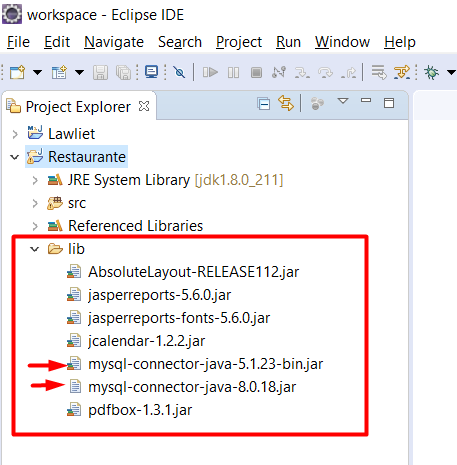The image size is (457, 465).
Task: Open the Run menu
Action: click(x=288, y=42)
